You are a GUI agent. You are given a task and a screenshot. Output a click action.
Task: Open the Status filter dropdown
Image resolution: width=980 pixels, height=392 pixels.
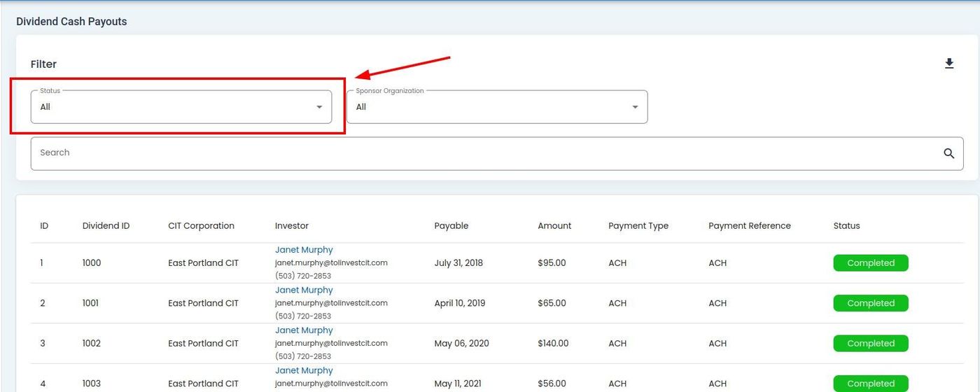pyautogui.click(x=181, y=107)
